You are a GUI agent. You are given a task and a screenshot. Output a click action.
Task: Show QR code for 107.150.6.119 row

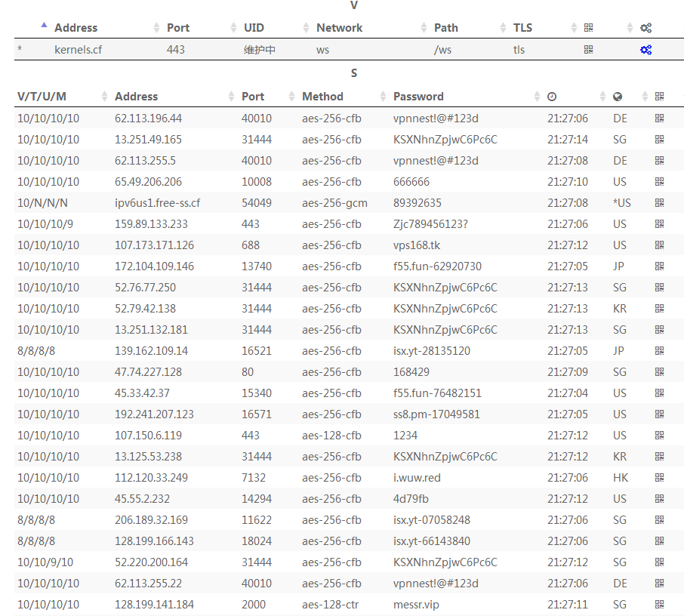(659, 436)
